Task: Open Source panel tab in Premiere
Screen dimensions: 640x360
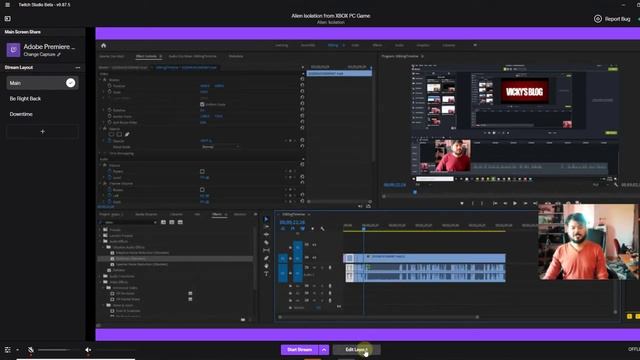Action: point(111,56)
